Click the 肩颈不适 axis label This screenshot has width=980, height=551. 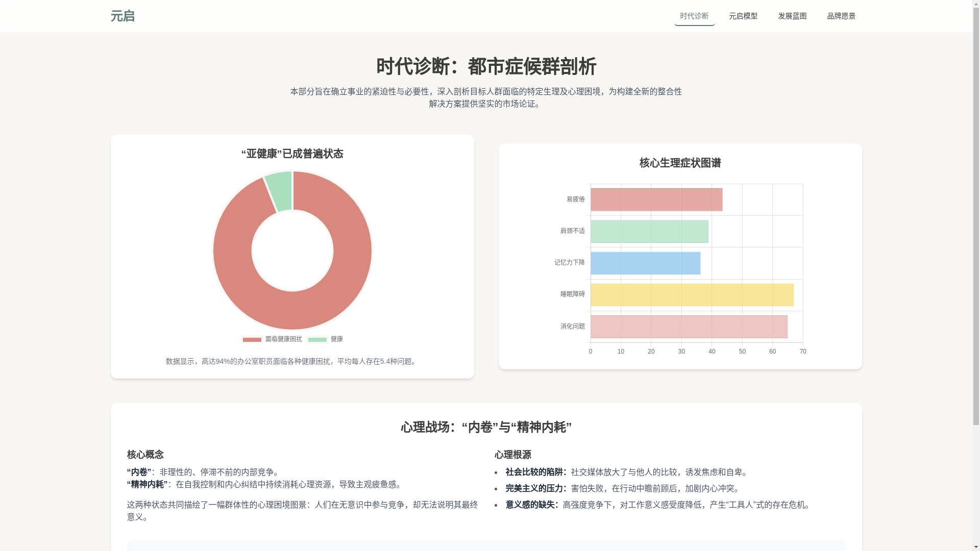[573, 231]
